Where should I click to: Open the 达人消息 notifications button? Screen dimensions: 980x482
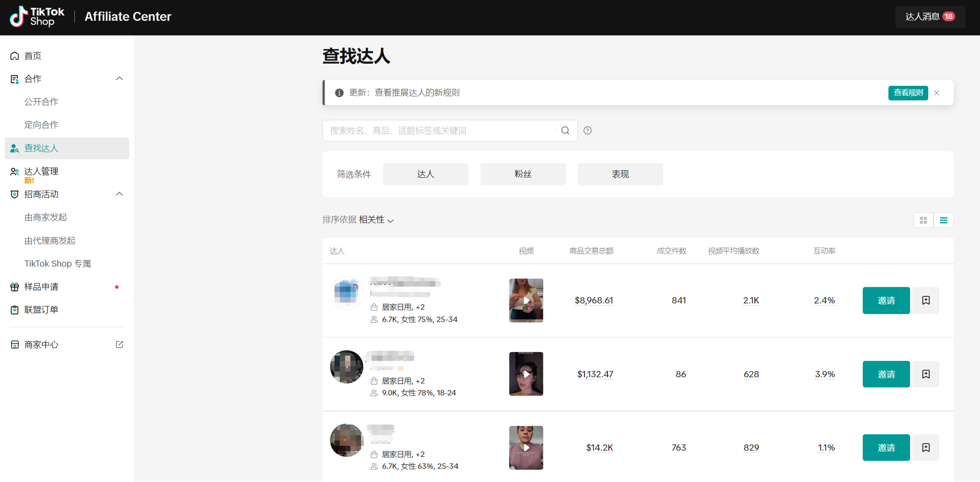click(x=930, y=17)
